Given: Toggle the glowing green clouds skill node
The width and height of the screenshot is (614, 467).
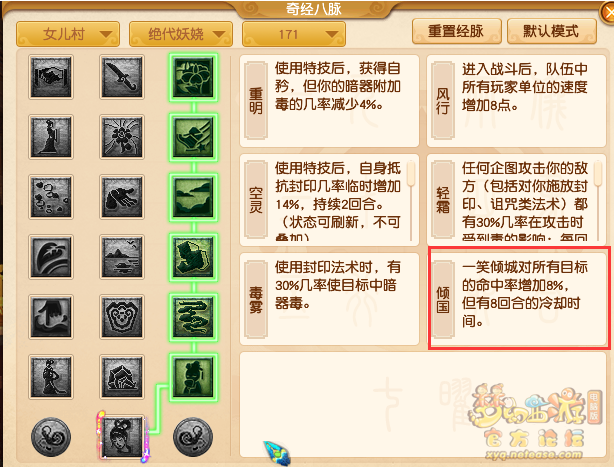Looking at the screenshot, I should tap(193, 317).
